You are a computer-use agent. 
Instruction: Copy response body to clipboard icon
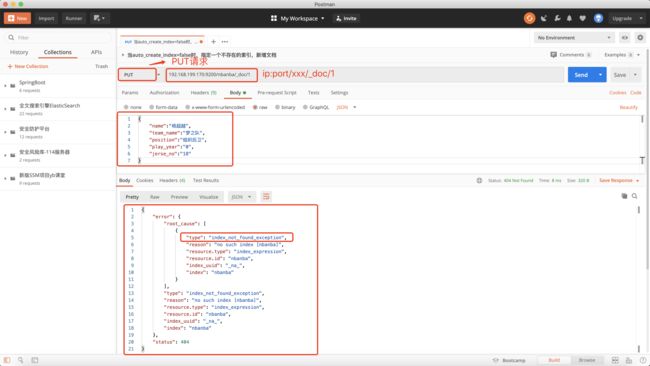624,196
